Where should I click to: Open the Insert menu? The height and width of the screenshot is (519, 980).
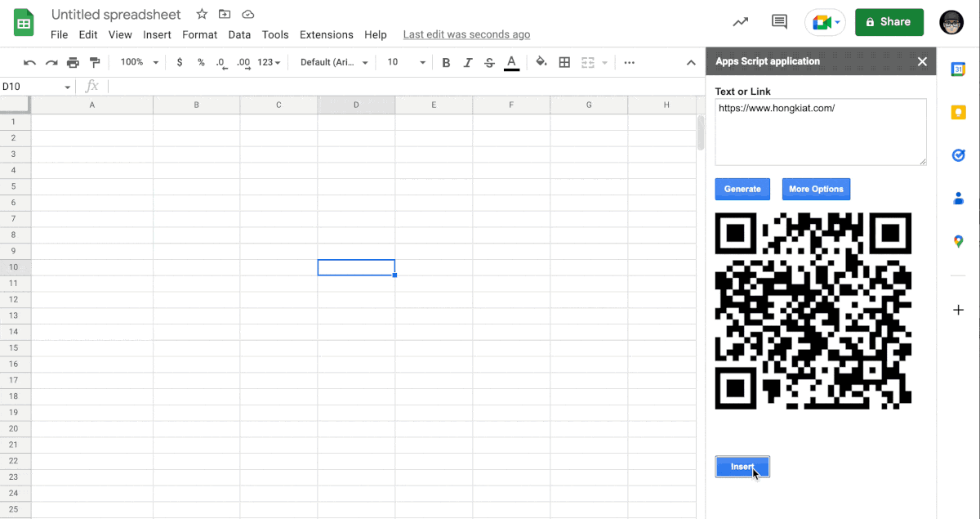[157, 34]
